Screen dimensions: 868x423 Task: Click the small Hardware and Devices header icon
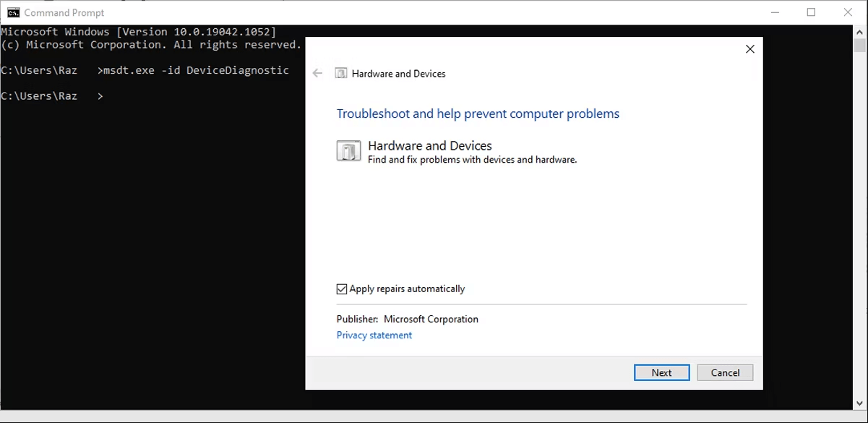(x=341, y=73)
